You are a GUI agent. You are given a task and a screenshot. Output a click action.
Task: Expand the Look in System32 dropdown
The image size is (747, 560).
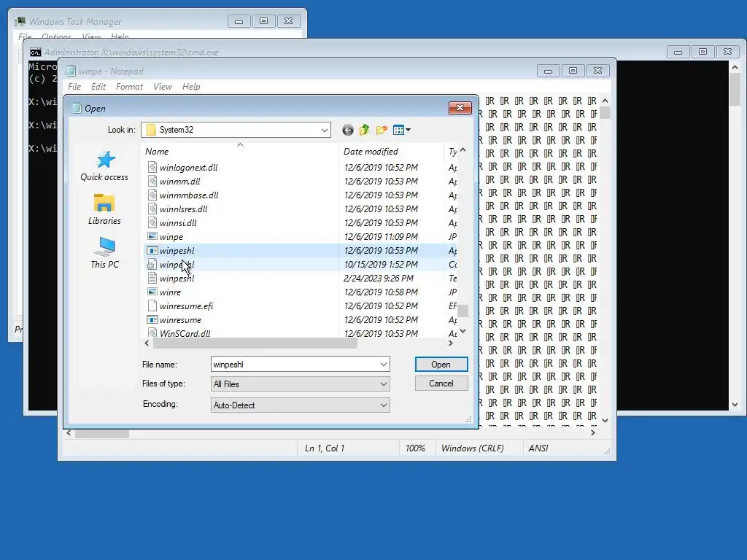(x=325, y=130)
